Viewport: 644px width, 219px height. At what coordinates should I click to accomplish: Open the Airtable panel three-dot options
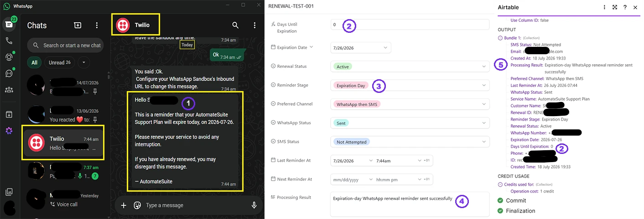pyautogui.click(x=605, y=7)
